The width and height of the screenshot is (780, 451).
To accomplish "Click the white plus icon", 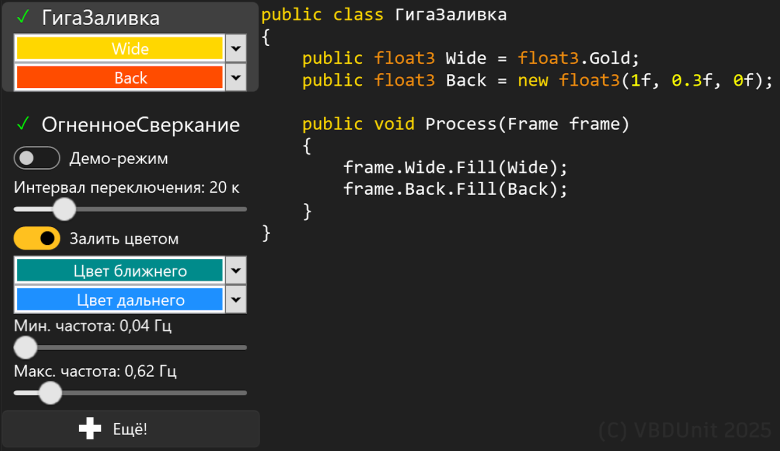I will click(90, 428).
